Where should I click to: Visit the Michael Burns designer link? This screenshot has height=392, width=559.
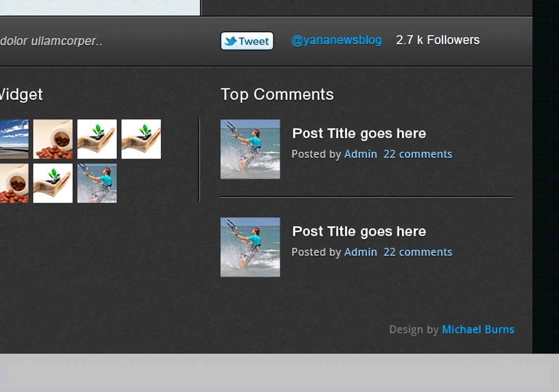point(478,329)
